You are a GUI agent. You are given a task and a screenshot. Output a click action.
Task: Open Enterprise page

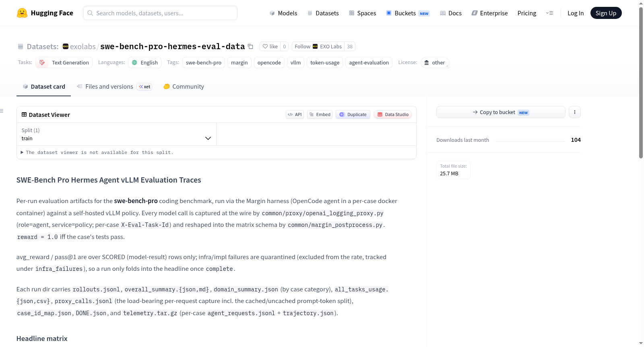click(x=489, y=13)
